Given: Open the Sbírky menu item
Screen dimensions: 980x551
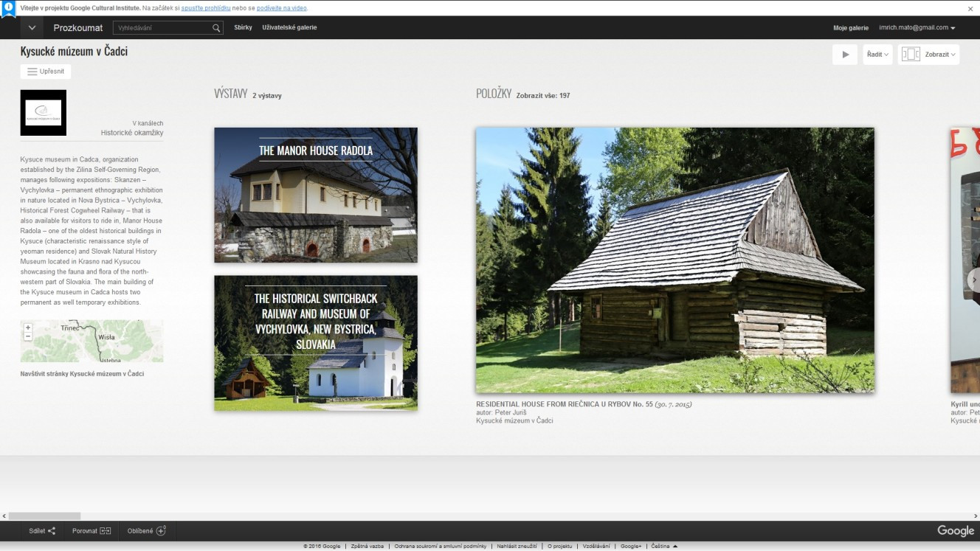Looking at the screenshot, I should [x=243, y=28].
